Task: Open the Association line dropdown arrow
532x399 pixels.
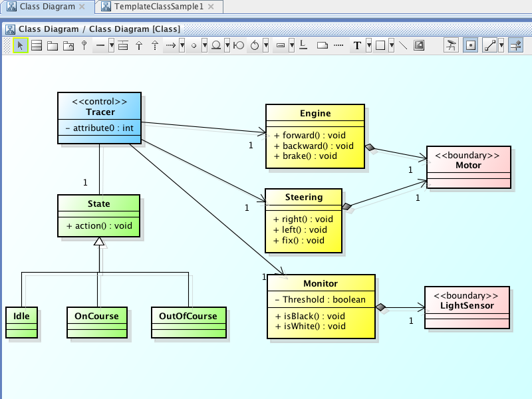Action: tap(111, 45)
